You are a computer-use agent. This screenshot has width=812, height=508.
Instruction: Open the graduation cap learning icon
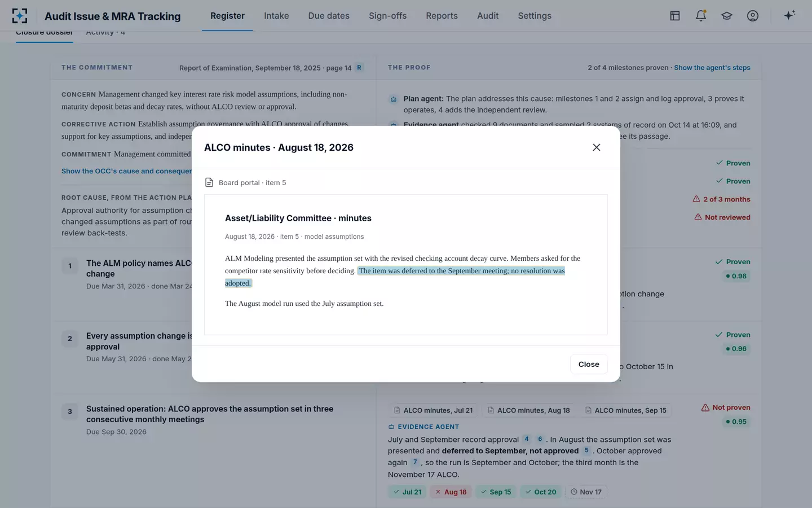727,16
